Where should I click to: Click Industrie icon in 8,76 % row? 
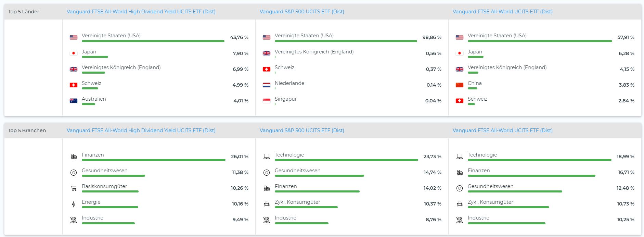[x=267, y=220]
